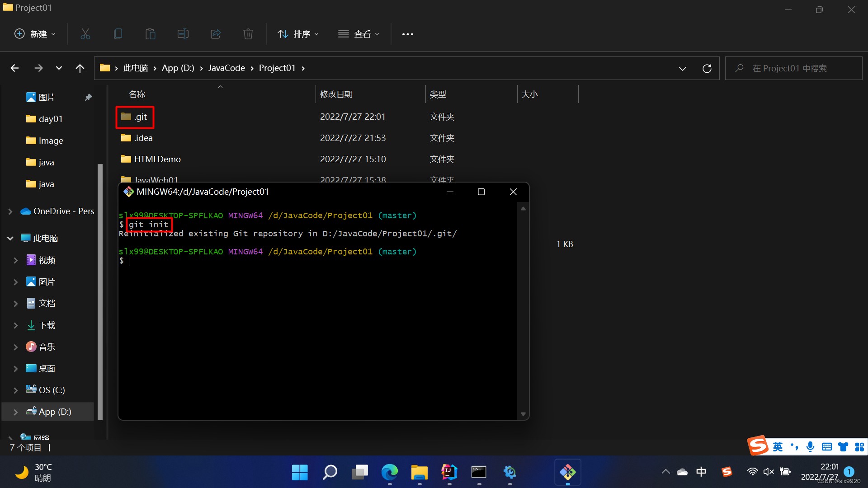Screen dimensions: 868x488
Task: Unpin the 图片 quick access item
Action: tap(88, 97)
